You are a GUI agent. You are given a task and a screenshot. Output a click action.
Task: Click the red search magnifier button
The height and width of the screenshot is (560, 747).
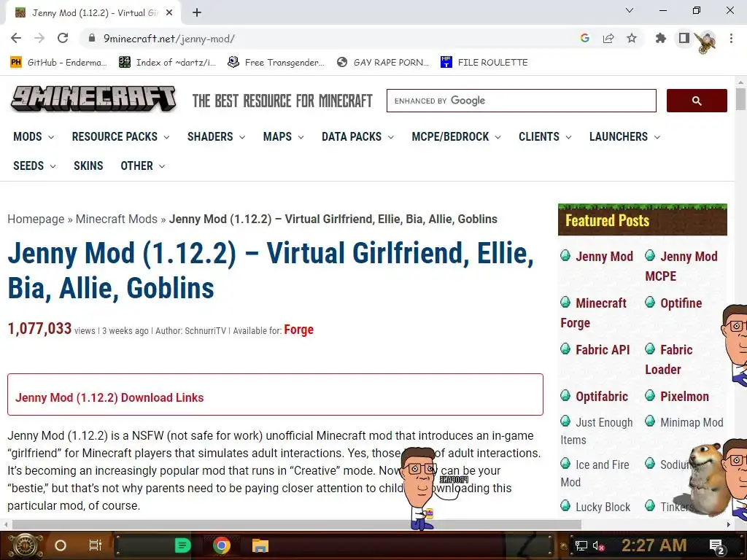click(x=697, y=101)
